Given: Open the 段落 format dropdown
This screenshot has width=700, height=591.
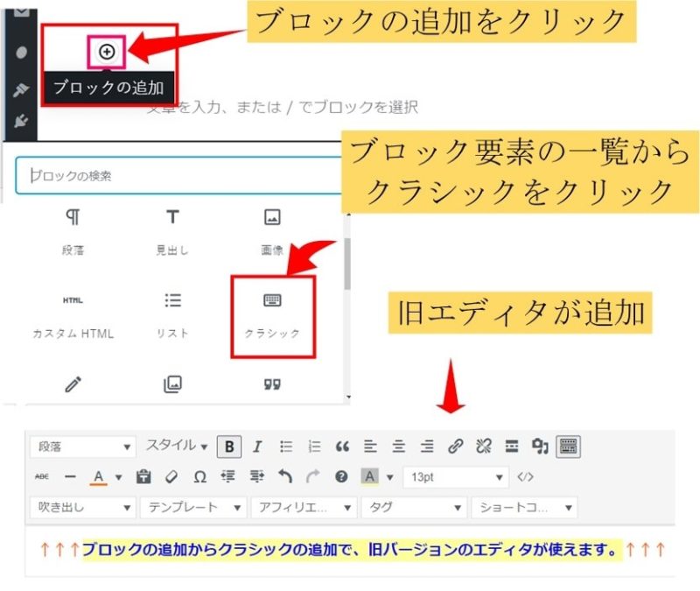Looking at the screenshot, I should 82,447.
